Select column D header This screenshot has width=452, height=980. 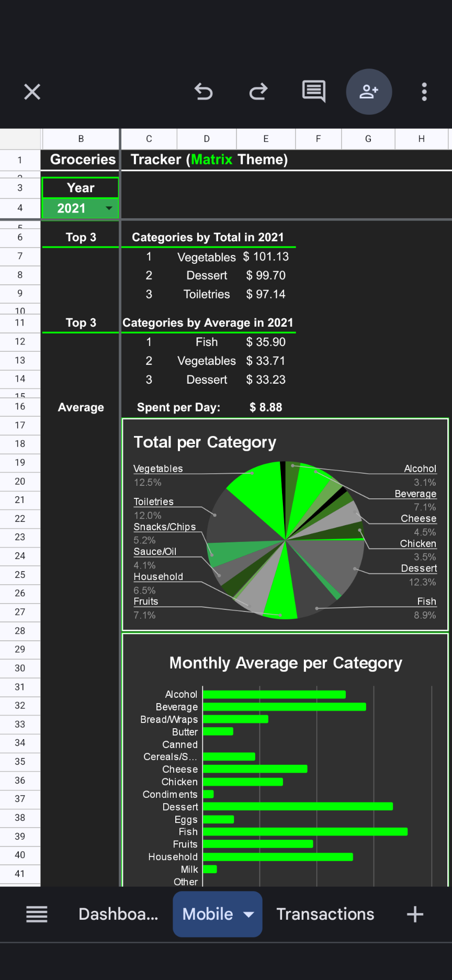click(207, 139)
